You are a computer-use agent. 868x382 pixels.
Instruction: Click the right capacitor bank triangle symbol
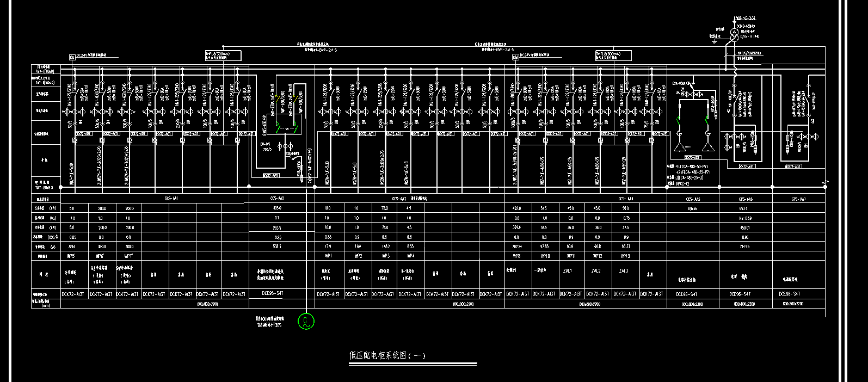[707, 147]
